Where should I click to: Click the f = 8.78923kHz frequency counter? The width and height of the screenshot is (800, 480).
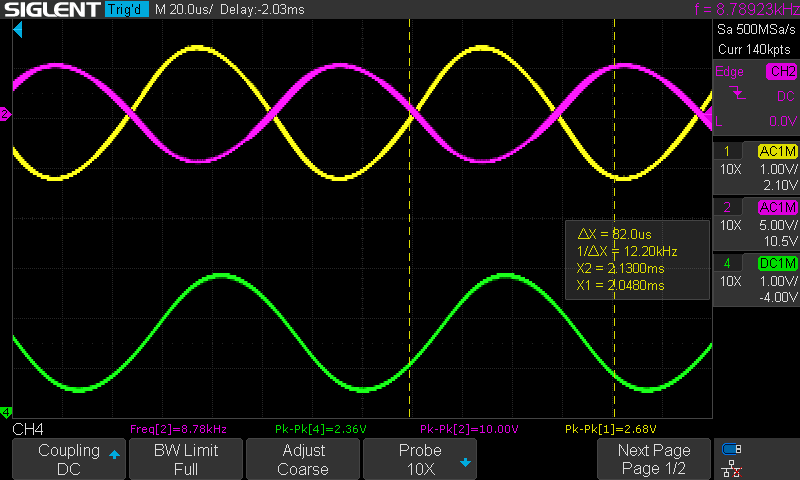tap(746, 9)
